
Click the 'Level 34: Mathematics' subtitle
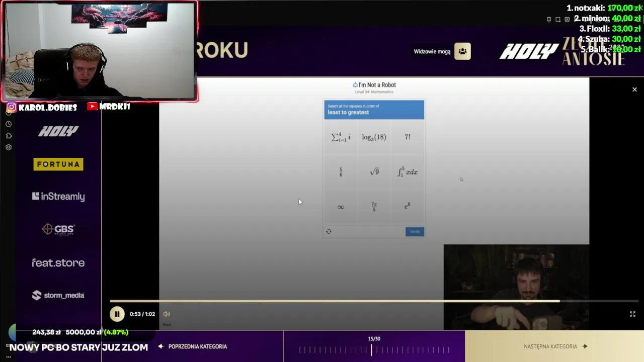pos(374,92)
